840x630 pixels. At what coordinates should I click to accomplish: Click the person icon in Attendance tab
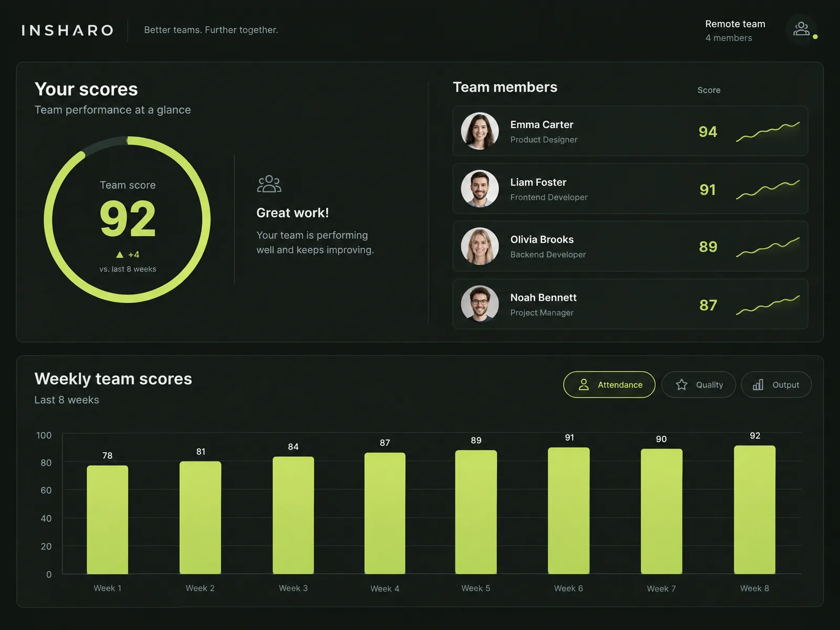point(583,385)
